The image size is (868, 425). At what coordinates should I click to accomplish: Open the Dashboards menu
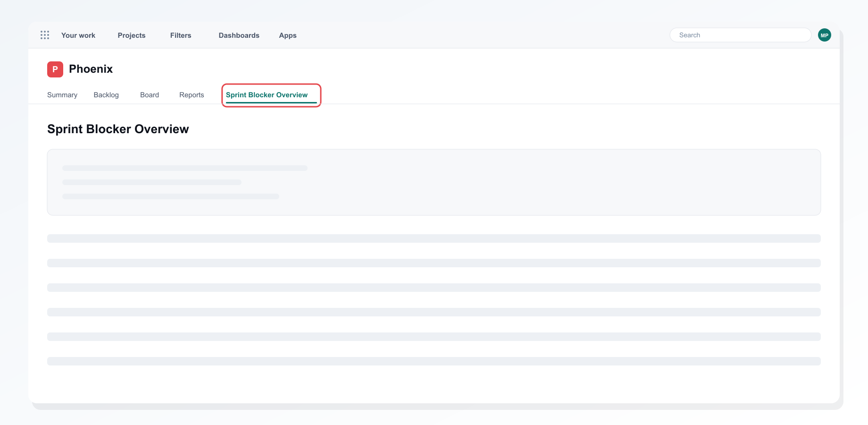[x=239, y=35]
